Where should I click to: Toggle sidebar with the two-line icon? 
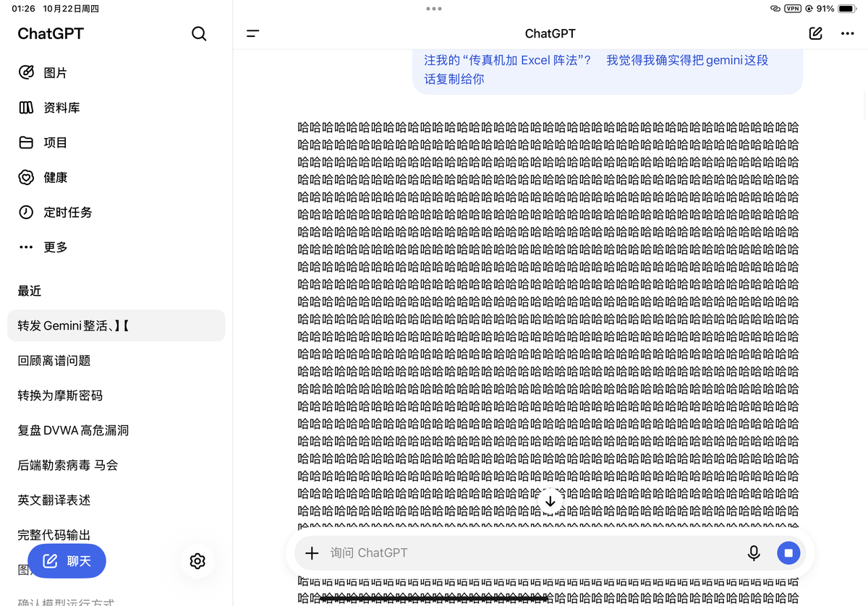[x=252, y=33]
